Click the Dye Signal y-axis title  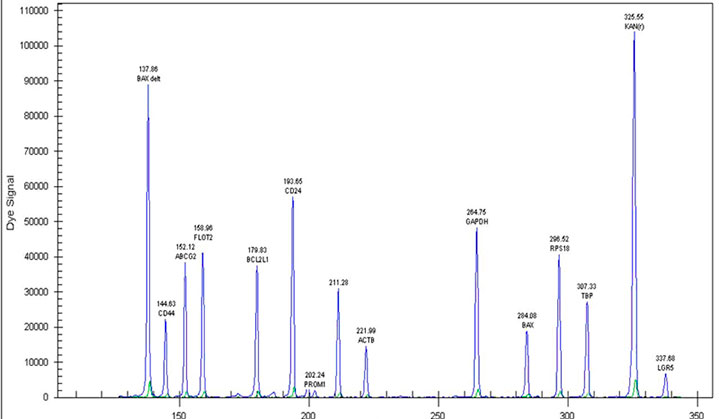(x=10, y=201)
